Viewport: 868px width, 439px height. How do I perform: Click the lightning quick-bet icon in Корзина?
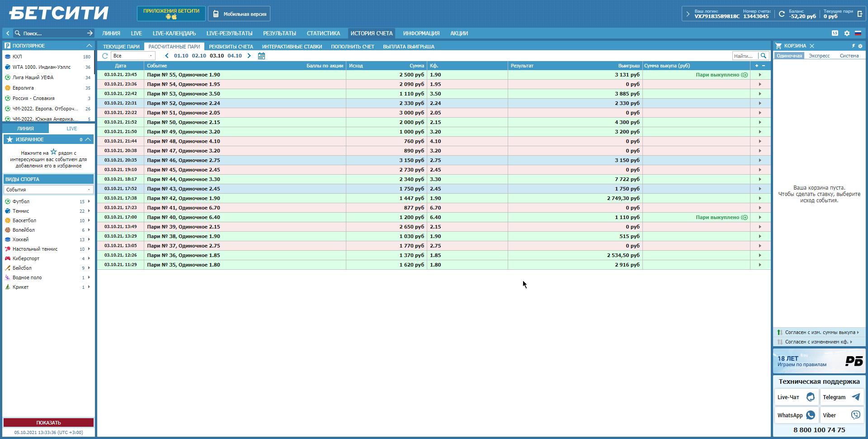click(x=853, y=46)
